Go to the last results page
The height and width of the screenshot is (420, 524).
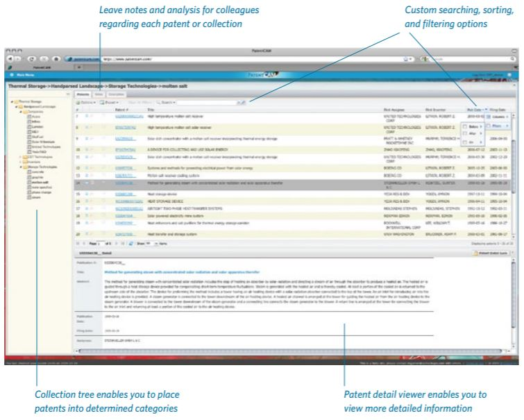[x=122, y=244]
